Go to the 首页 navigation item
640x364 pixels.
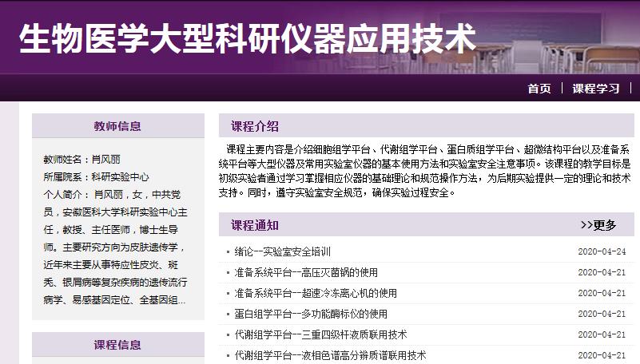(x=539, y=89)
